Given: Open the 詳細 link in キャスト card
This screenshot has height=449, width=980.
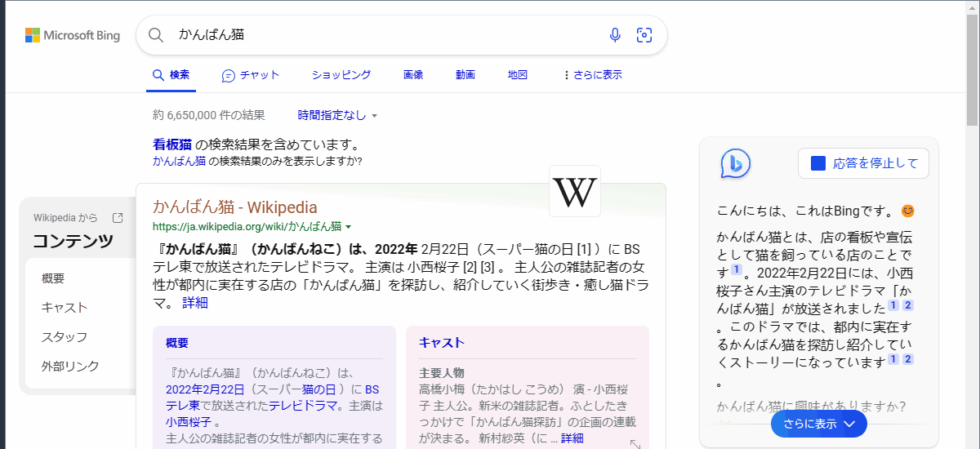Looking at the screenshot, I should (x=572, y=438).
